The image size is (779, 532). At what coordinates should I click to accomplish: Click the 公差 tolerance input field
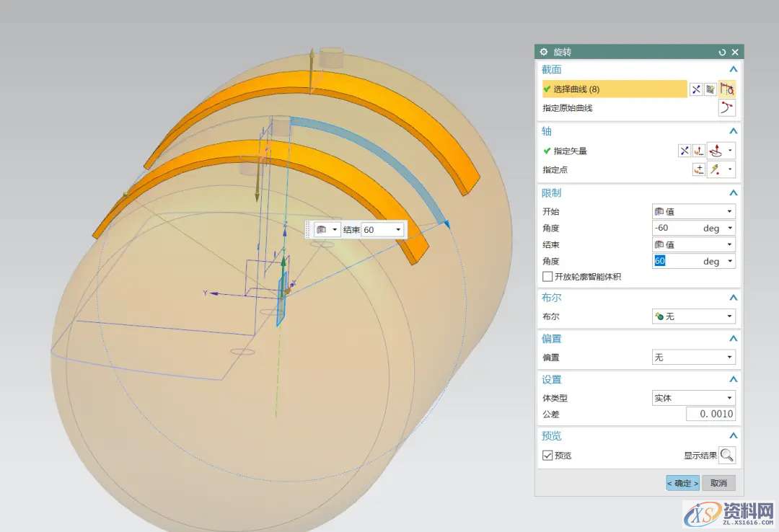[710, 414]
